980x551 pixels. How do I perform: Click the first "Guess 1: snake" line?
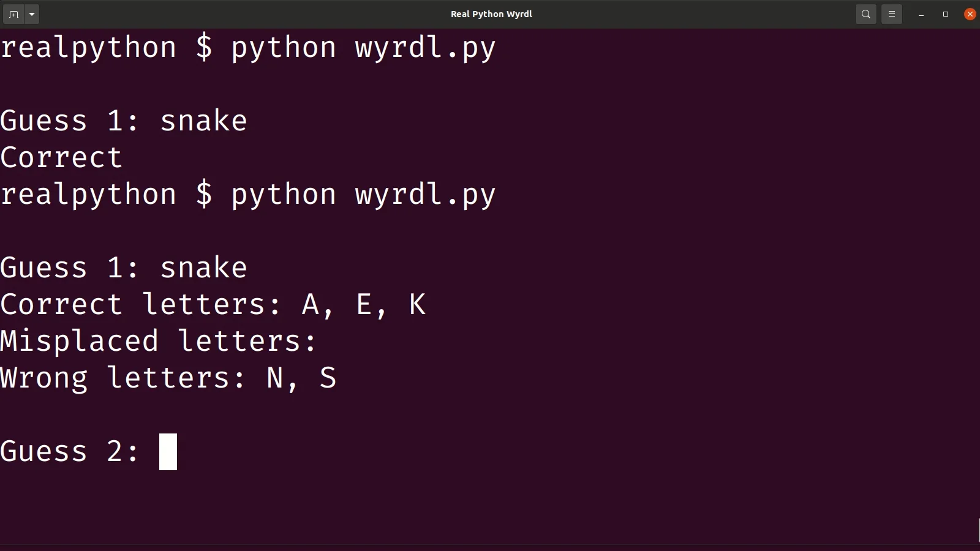pyautogui.click(x=124, y=121)
